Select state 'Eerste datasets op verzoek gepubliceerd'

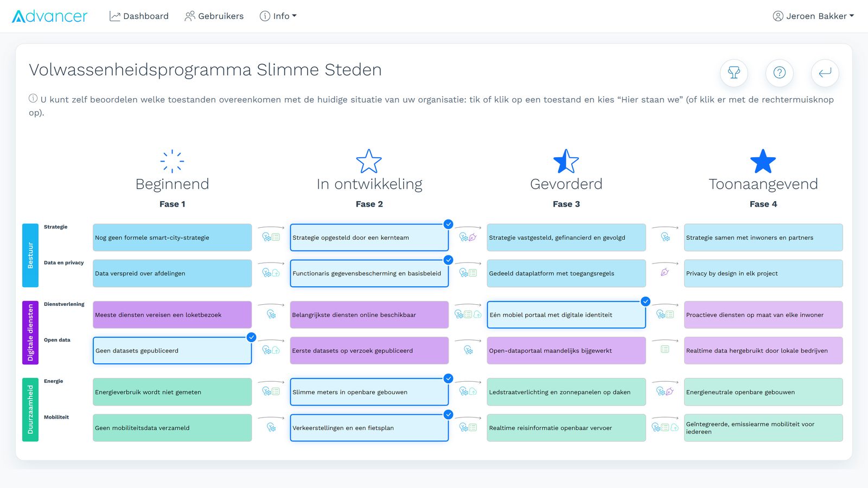click(369, 350)
